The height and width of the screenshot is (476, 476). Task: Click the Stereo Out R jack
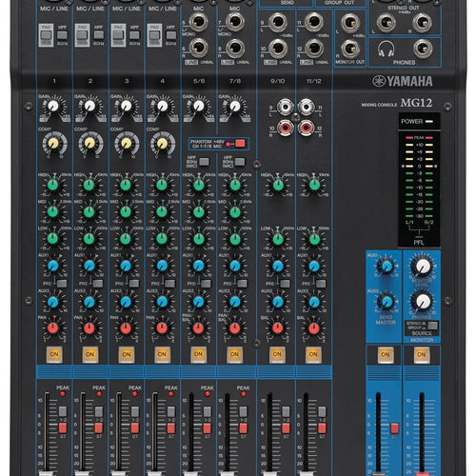tap(423, 22)
